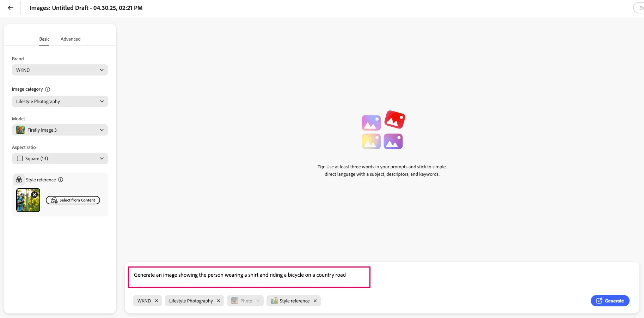Remove the Style reference chip with X

tap(315, 301)
